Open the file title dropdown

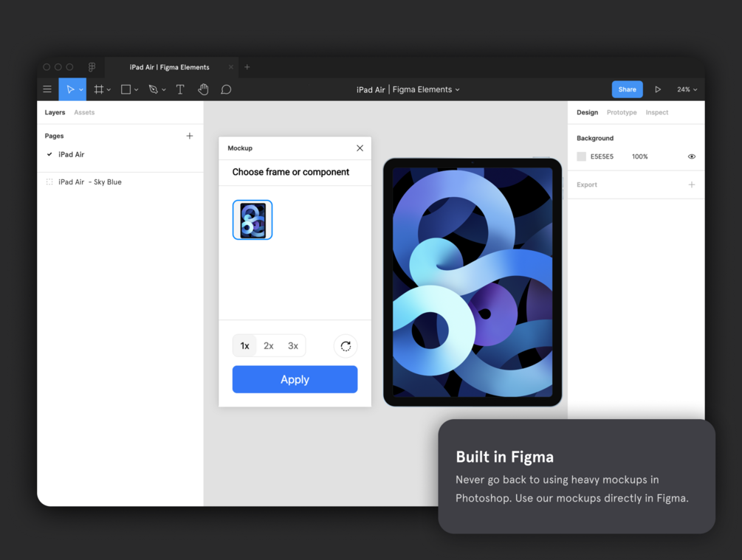(457, 90)
